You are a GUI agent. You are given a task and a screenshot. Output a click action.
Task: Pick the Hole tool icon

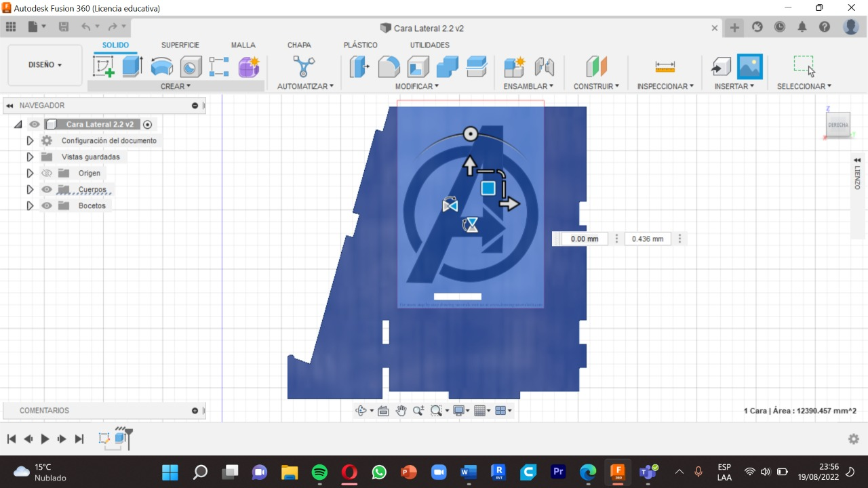pos(191,66)
